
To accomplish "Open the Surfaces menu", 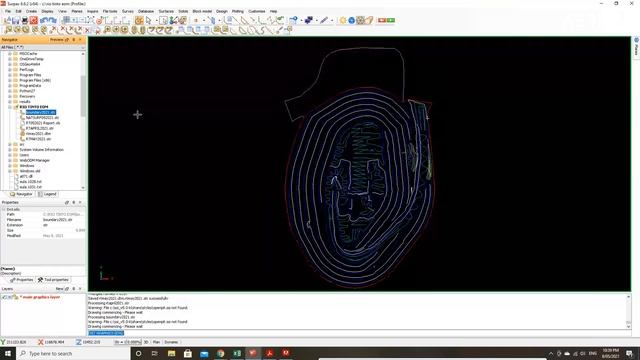I will (166, 11).
